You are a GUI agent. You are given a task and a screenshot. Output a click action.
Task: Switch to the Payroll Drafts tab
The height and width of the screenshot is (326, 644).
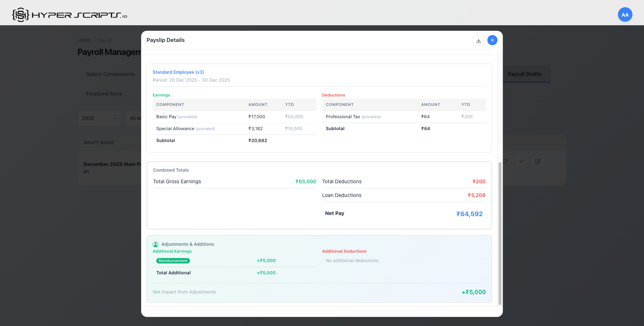[525, 74]
